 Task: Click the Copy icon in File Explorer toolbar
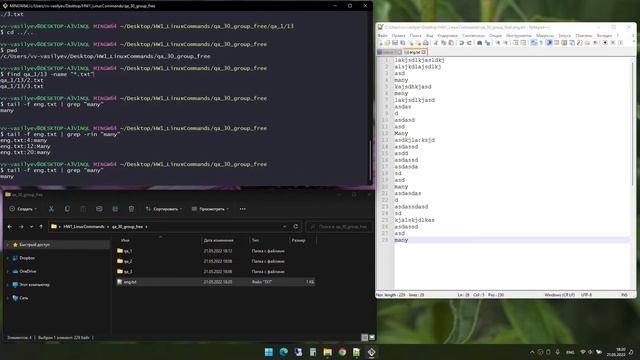(x=67, y=209)
